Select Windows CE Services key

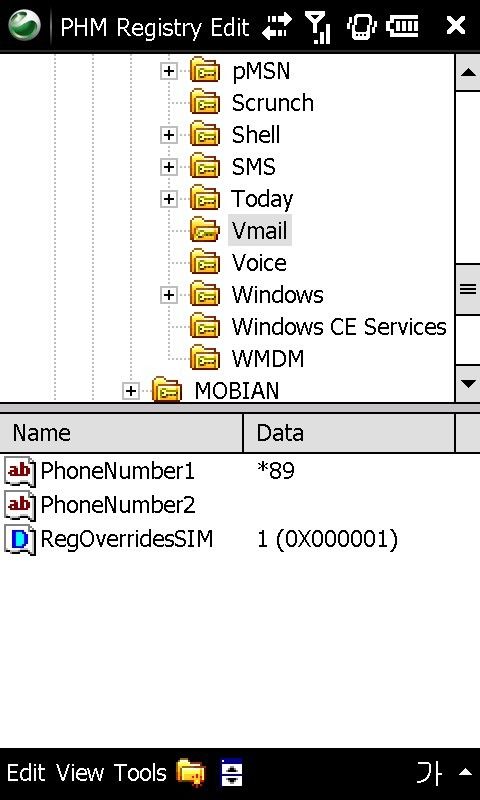(x=339, y=327)
